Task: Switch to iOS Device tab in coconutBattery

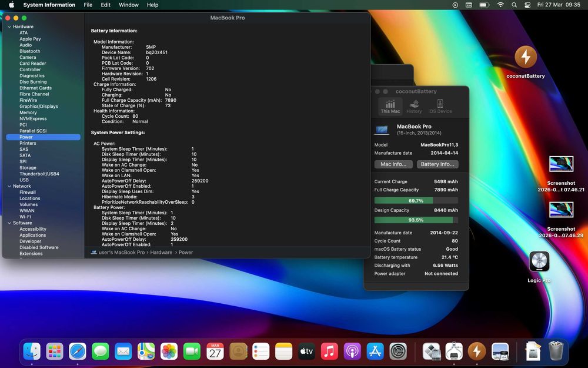Action: [x=440, y=106]
